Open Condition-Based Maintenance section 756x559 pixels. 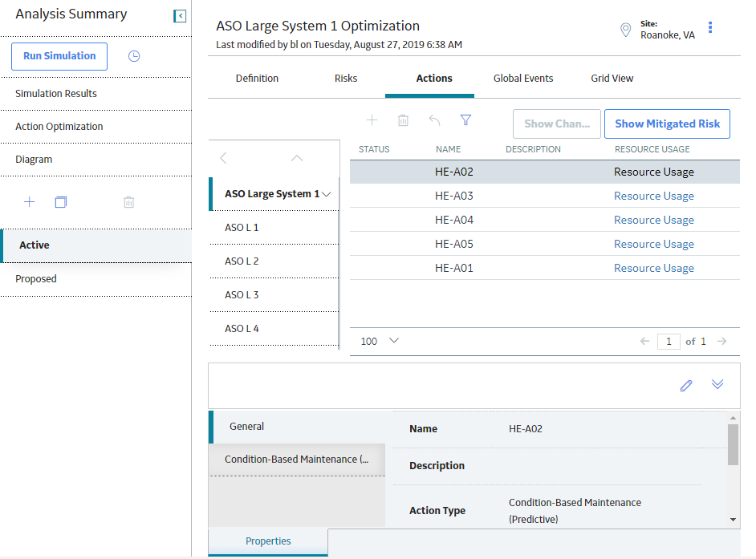[x=298, y=460]
